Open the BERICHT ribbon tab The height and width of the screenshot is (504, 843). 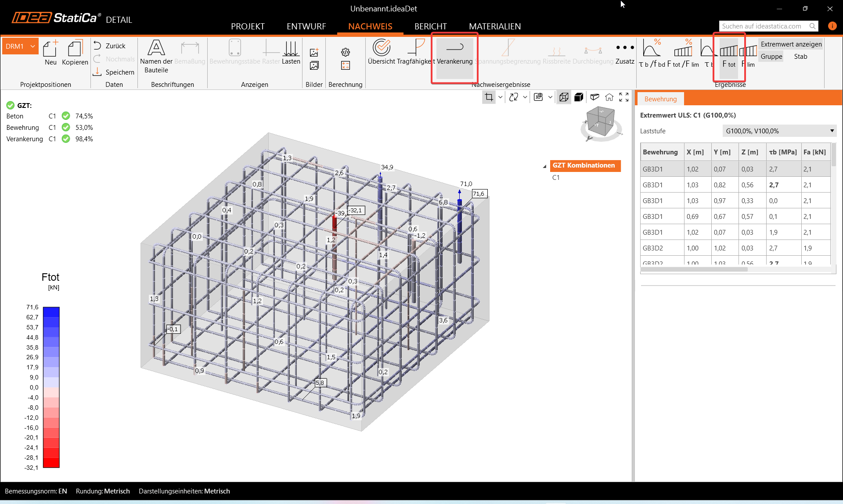pyautogui.click(x=430, y=26)
